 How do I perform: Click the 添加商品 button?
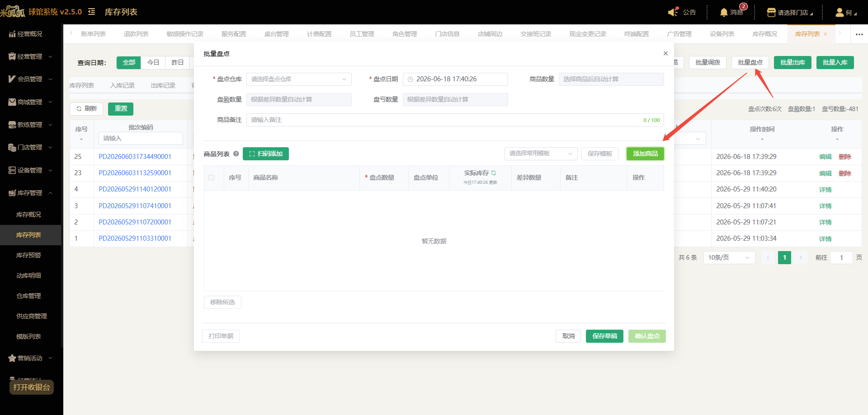(x=645, y=154)
